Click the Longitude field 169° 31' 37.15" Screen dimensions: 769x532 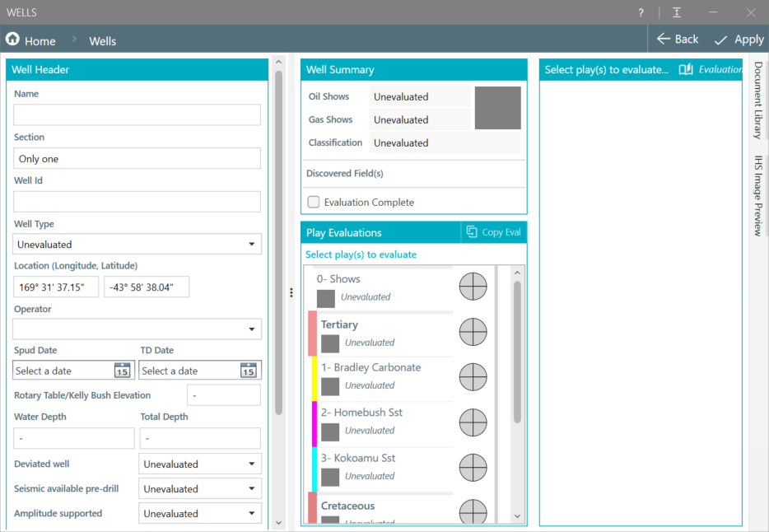56,287
